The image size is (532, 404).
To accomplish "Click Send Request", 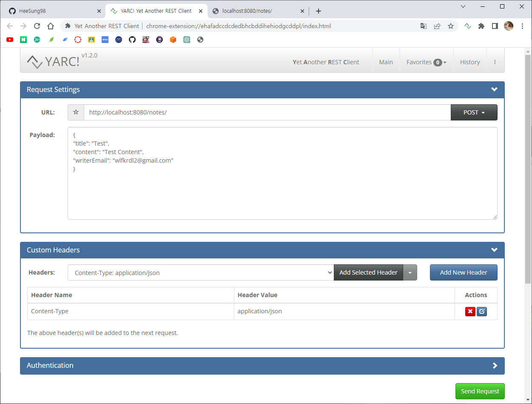I will 480,391.
